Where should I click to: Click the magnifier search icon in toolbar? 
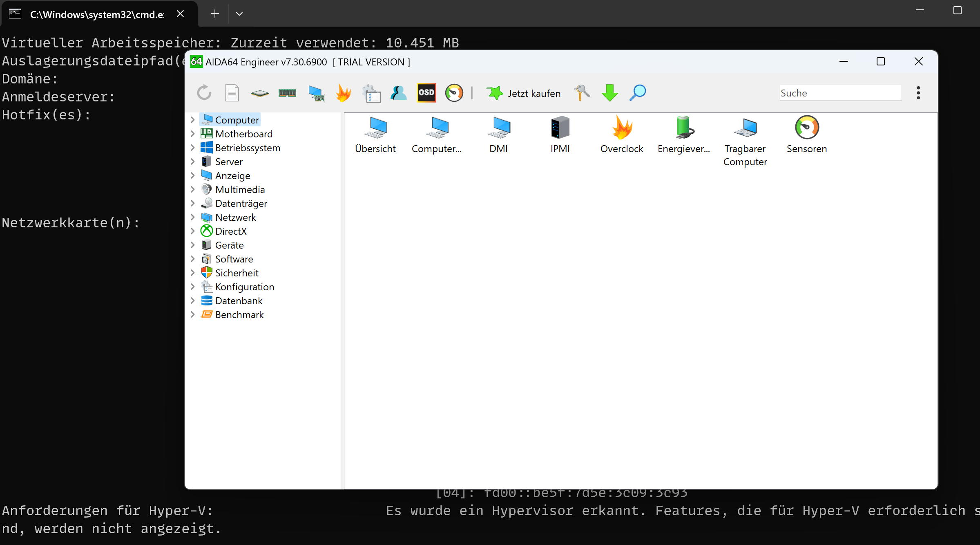tap(637, 93)
